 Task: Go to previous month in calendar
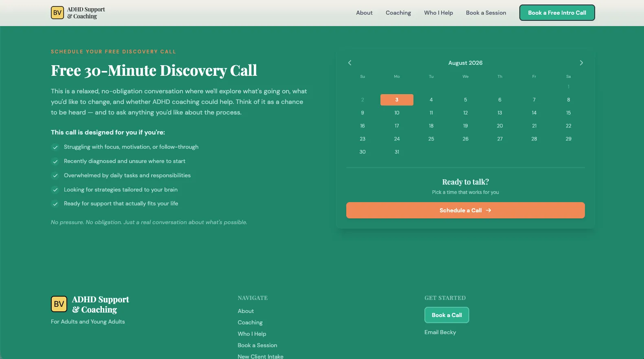pos(349,63)
